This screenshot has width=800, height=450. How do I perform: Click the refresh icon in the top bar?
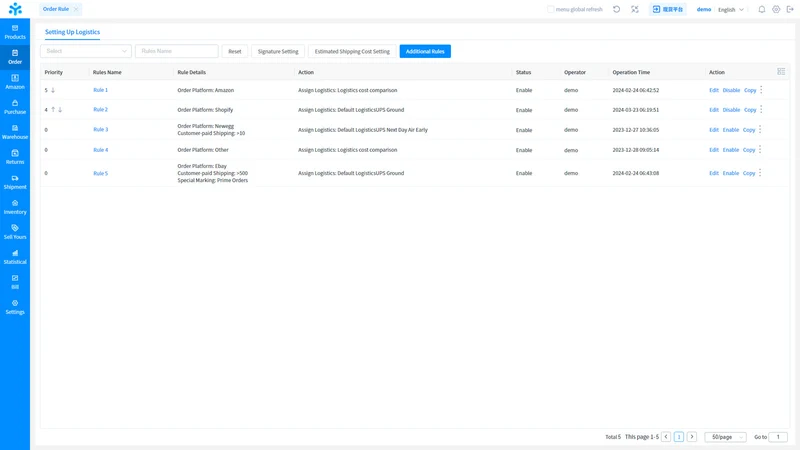point(616,9)
